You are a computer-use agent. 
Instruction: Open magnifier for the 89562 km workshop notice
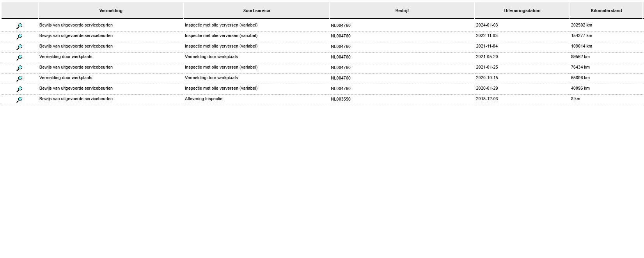pos(19,58)
